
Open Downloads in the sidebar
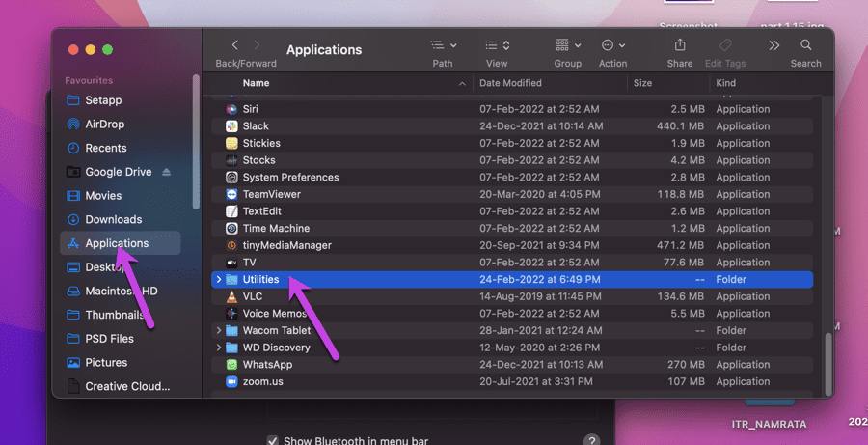pos(113,219)
